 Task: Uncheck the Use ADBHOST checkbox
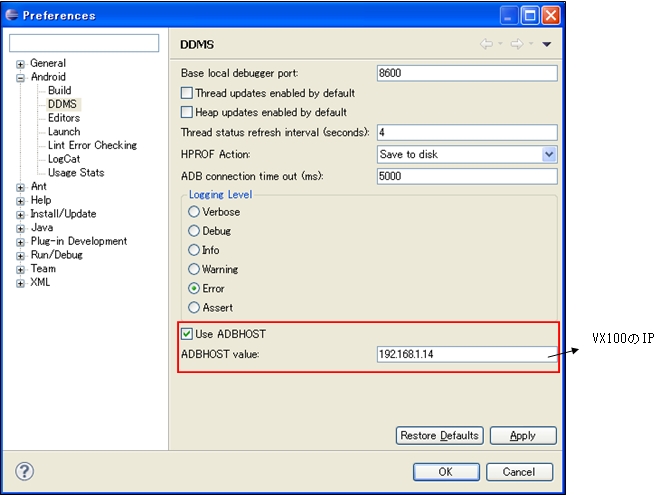tap(187, 333)
